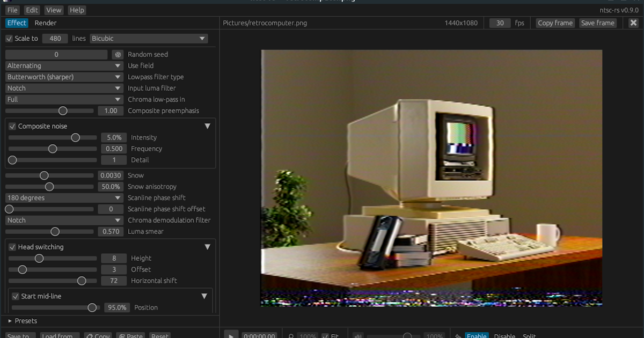Click the Snow slider handle

coord(45,175)
